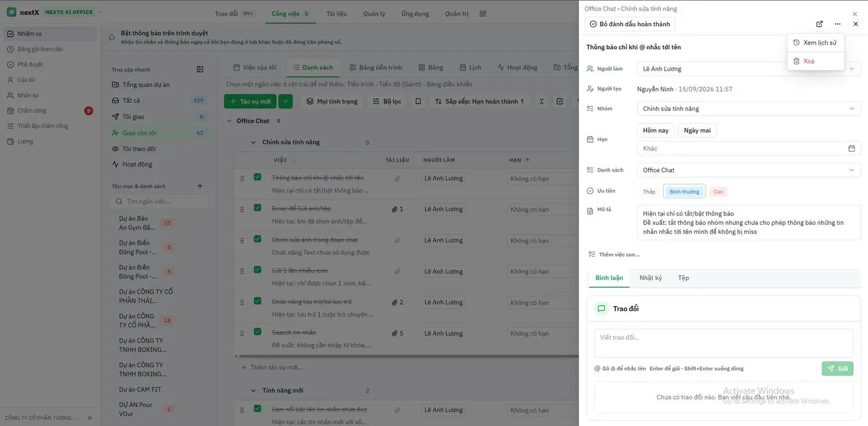Uncheck the 'Search tin nhắn' task checkbox
868x426 pixels.
point(258,332)
